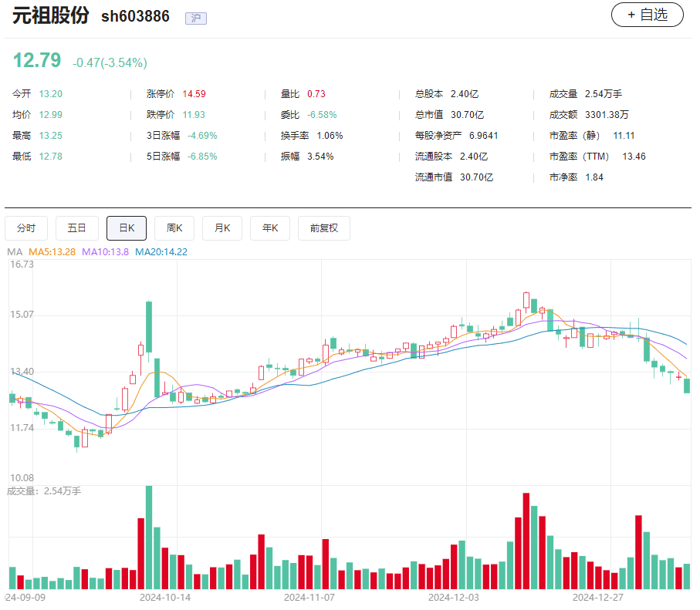Click 均价 value 12.99
Image resolution: width=700 pixels, height=610 pixels.
[50, 115]
